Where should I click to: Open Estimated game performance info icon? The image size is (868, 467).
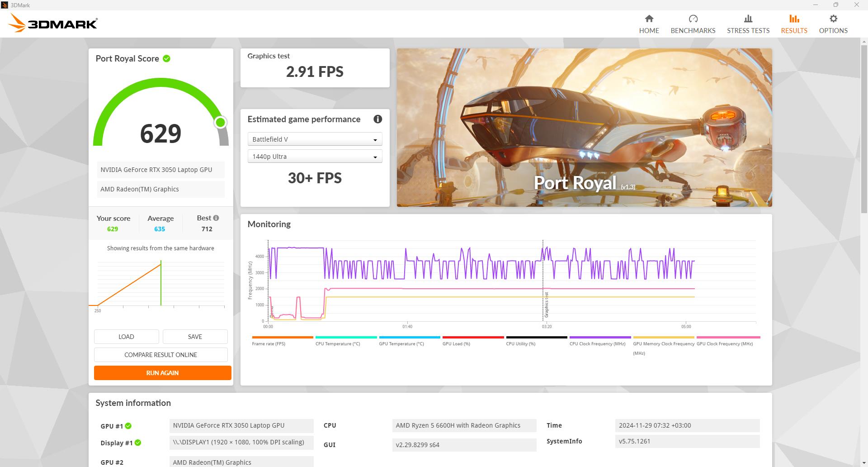(377, 119)
